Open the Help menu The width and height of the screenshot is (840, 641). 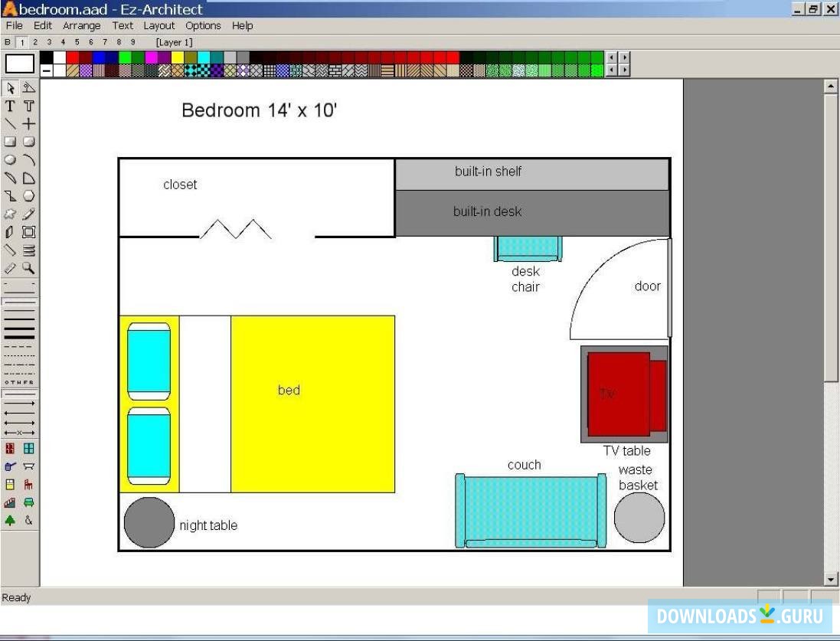[x=242, y=26]
